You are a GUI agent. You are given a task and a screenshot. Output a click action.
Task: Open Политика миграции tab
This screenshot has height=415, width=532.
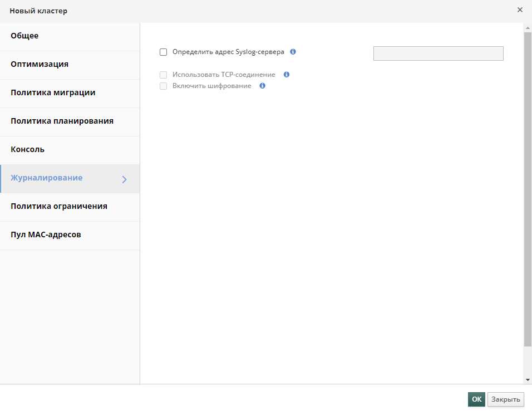tap(70, 94)
